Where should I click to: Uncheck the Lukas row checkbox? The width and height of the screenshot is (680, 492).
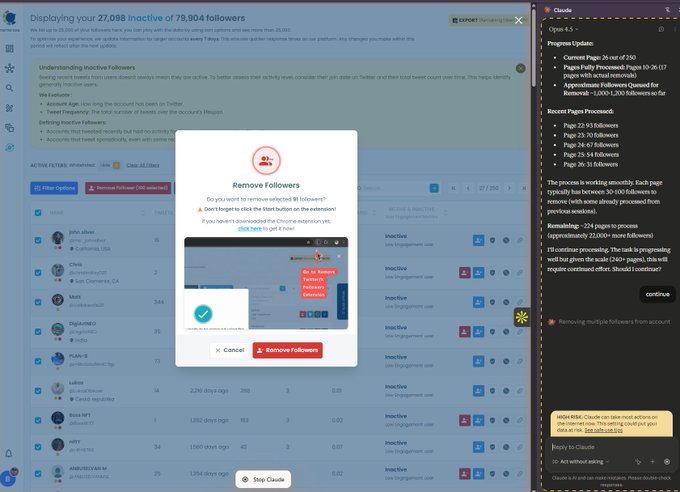[x=38, y=390]
